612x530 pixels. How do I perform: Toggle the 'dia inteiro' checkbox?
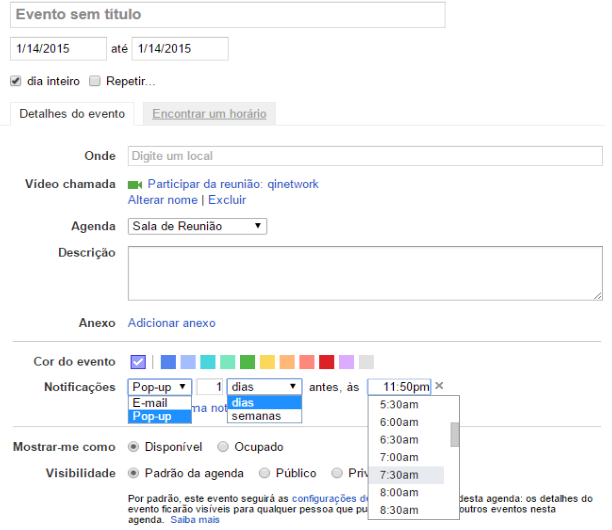pos(16,81)
